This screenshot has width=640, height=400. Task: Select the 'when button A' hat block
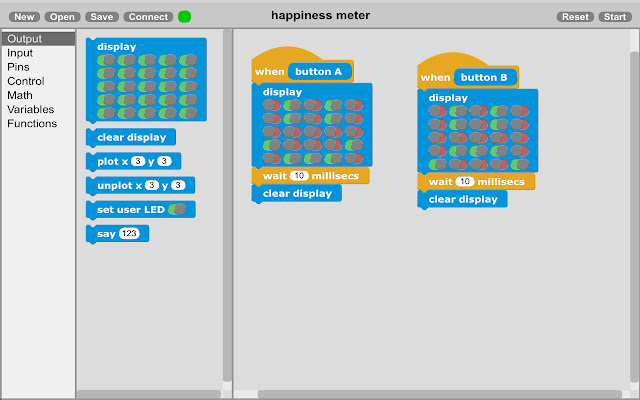(302, 65)
